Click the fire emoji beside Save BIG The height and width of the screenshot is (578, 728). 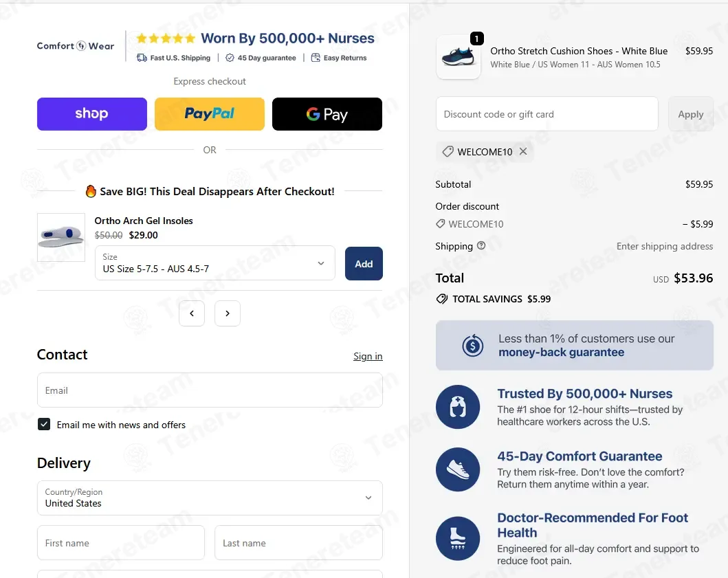[91, 191]
